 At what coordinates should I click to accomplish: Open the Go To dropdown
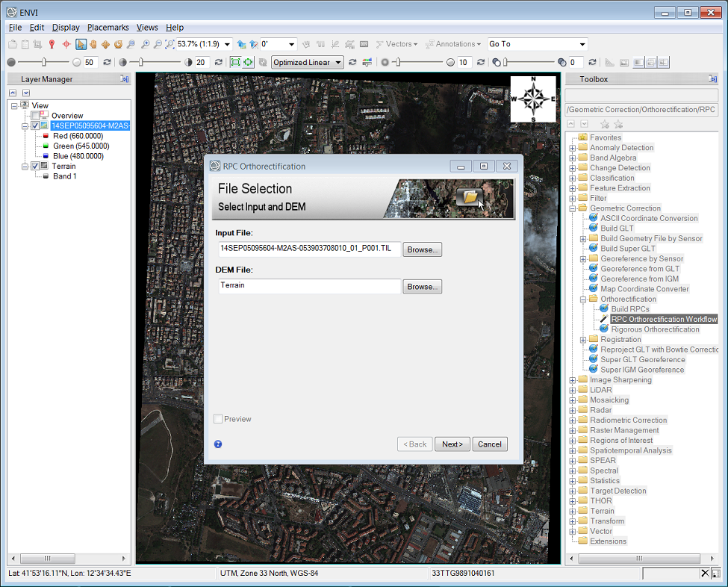point(582,45)
